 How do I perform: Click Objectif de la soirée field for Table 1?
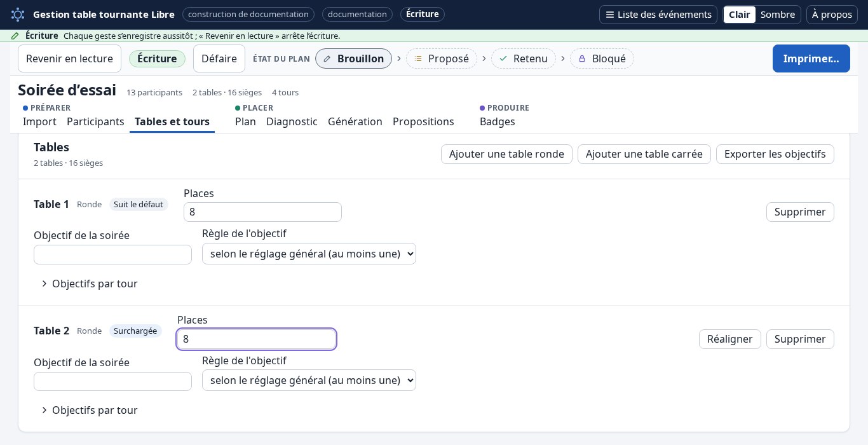pyautogui.click(x=112, y=254)
